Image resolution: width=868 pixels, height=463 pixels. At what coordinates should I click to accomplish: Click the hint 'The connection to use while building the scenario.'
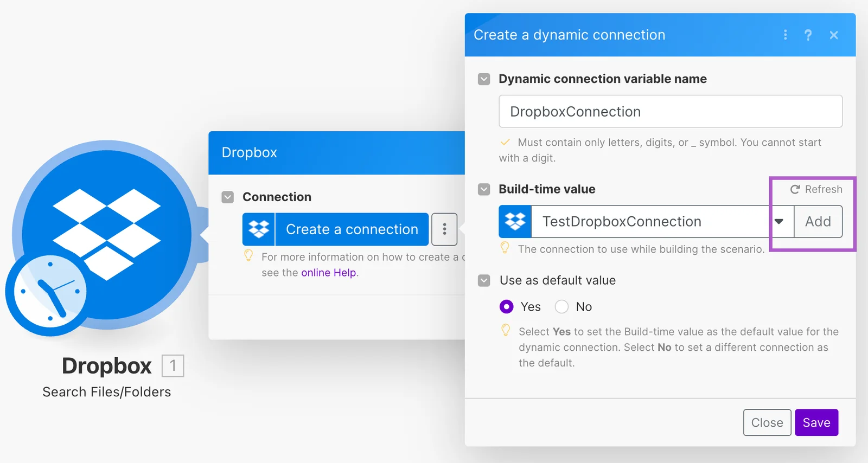tap(641, 249)
